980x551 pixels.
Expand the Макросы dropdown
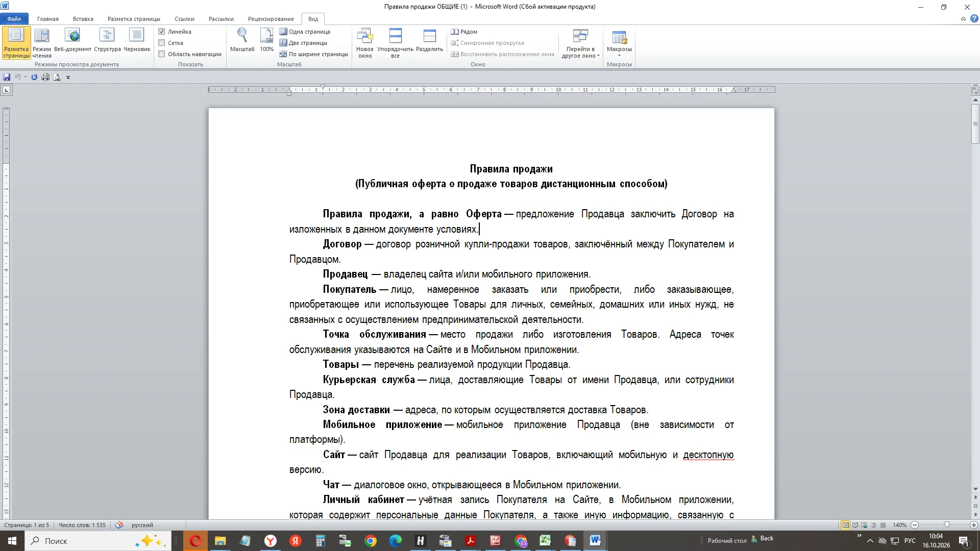(x=619, y=43)
